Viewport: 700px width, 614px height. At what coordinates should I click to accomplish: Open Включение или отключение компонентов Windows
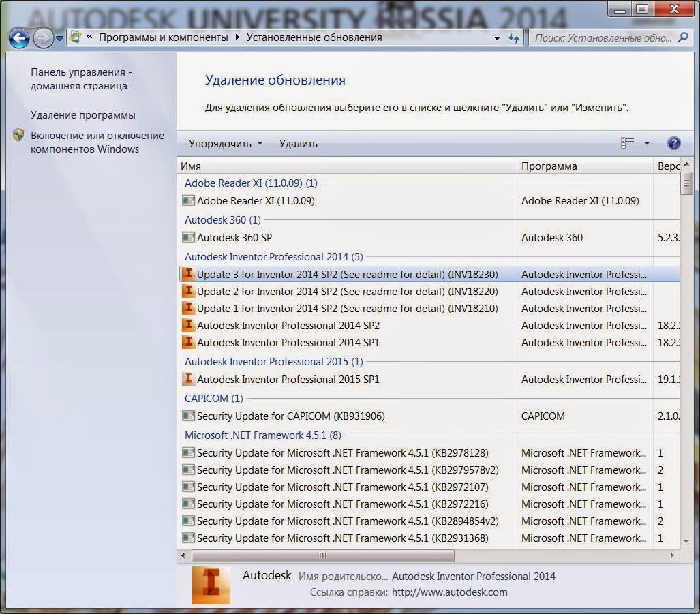pyautogui.click(x=97, y=142)
